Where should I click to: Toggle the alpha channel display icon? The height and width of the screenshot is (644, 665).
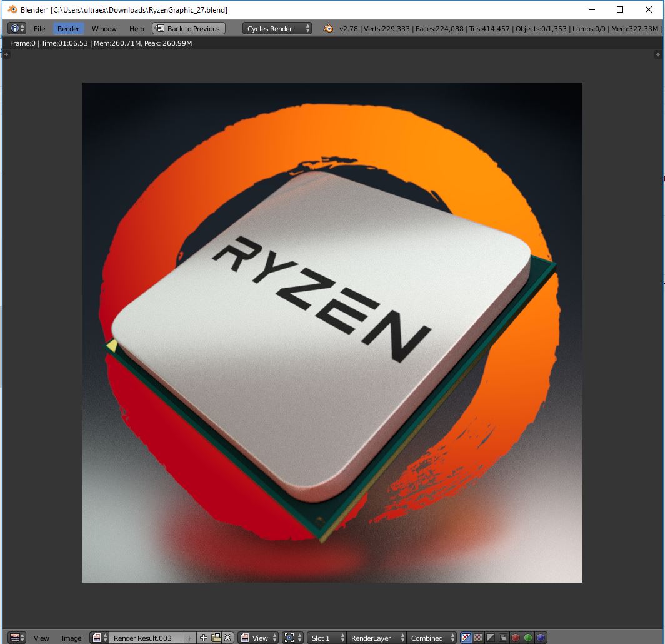(490, 638)
